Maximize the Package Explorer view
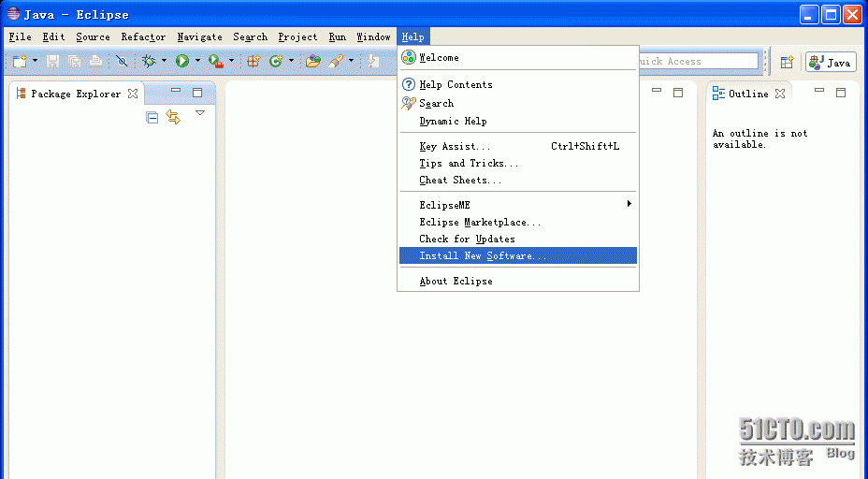Viewport: 868px width, 479px height. [x=197, y=93]
